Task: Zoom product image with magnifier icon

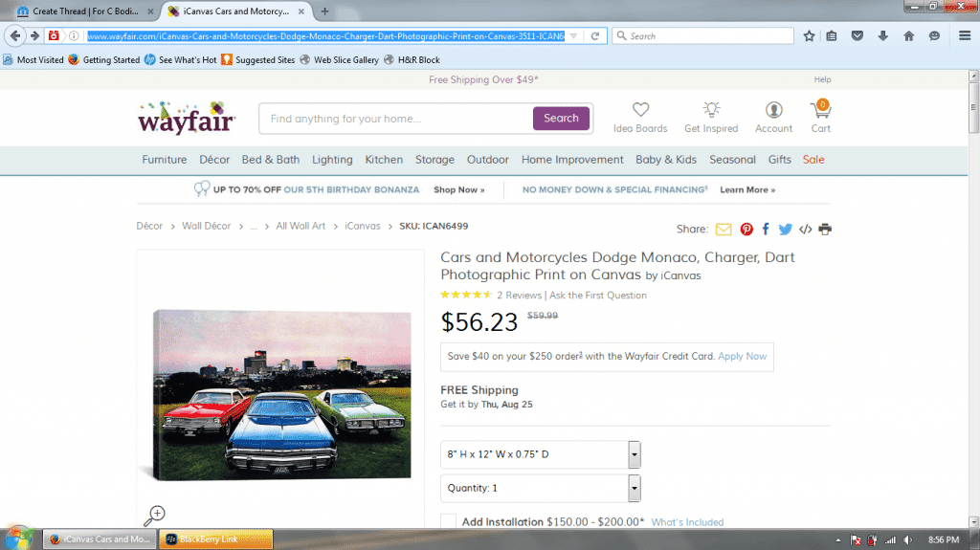Action: (154, 516)
